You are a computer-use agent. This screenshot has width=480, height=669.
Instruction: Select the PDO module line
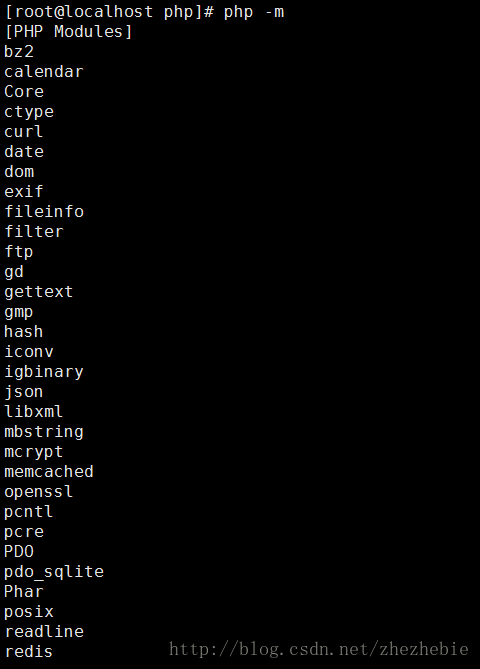[19, 552]
